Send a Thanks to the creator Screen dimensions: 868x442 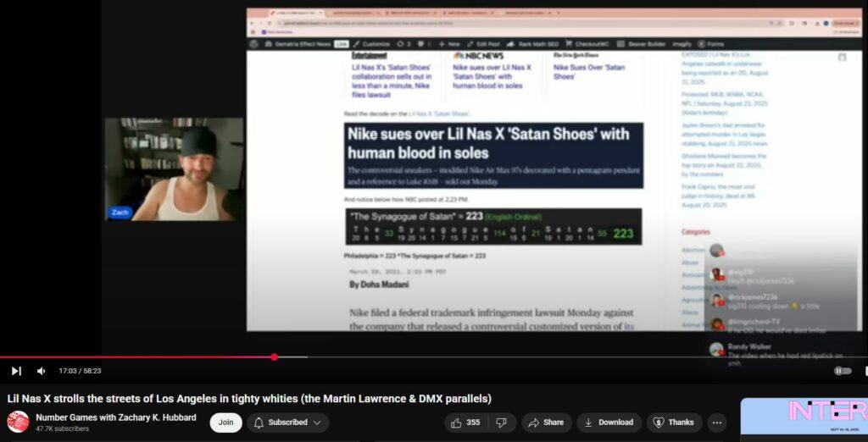pyautogui.click(x=674, y=423)
